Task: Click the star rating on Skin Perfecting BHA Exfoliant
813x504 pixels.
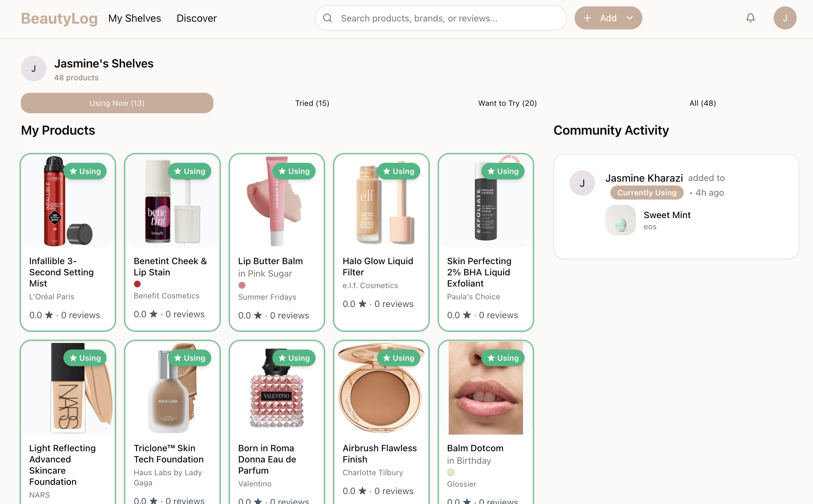Action: coord(467,315)
